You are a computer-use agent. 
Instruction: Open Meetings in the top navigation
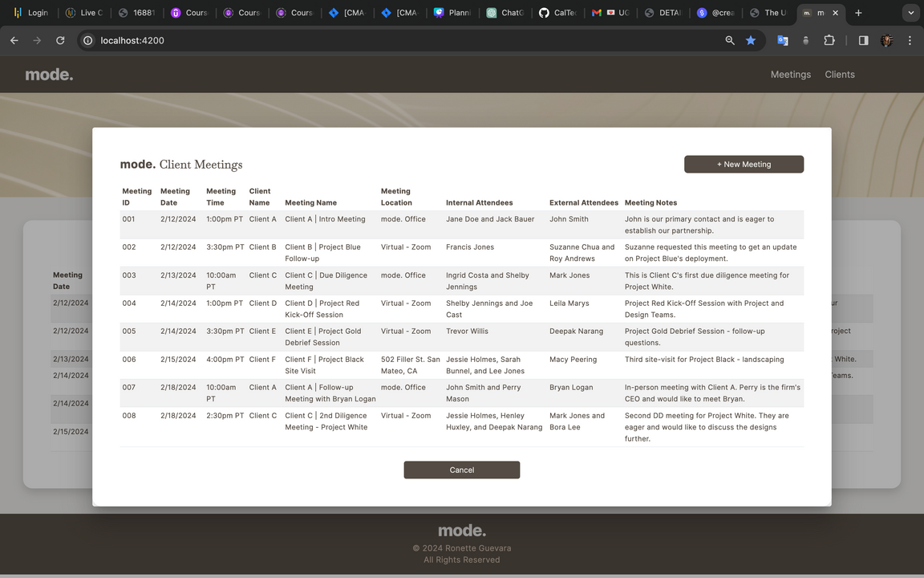[790, 75]
